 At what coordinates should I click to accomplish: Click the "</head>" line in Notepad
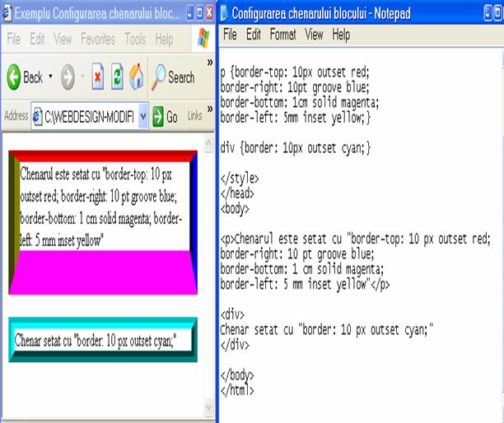[x=237, y=193]
